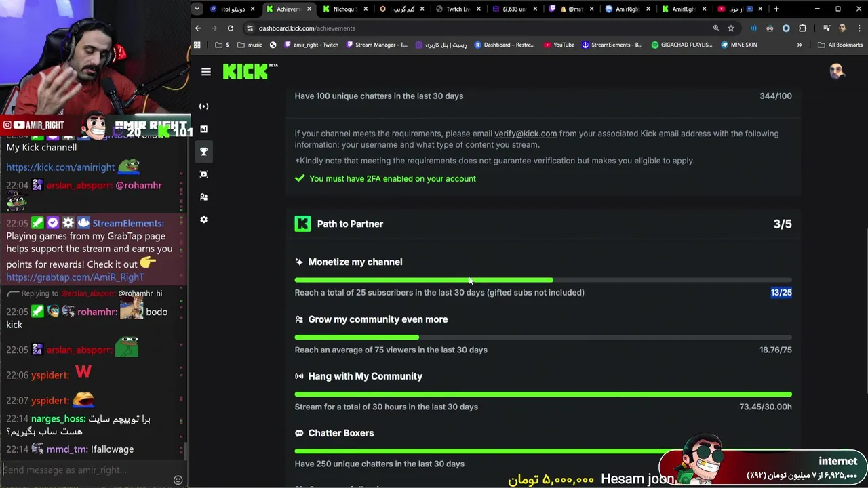Open the Settings gear in the Kick sidebar
Image resolution: width=868 pixels, height=488 pixels.
pos(203,220)
